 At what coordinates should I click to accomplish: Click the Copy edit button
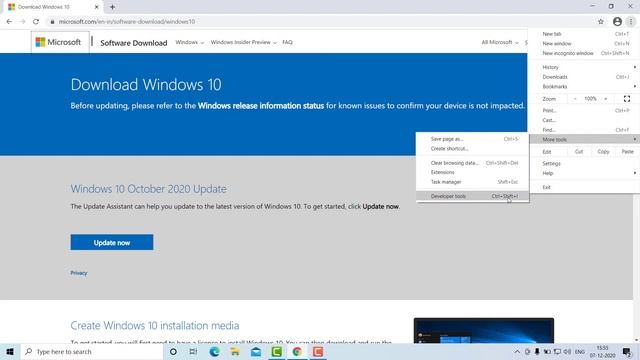pos(603,151)
